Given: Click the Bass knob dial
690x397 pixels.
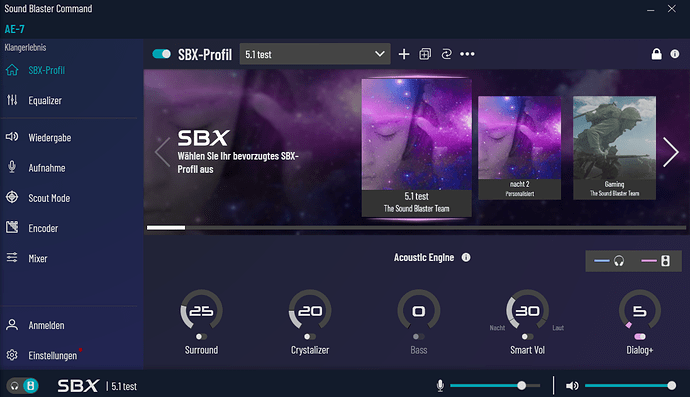Looking at the screenshot, I should click(x=418, y=310).
